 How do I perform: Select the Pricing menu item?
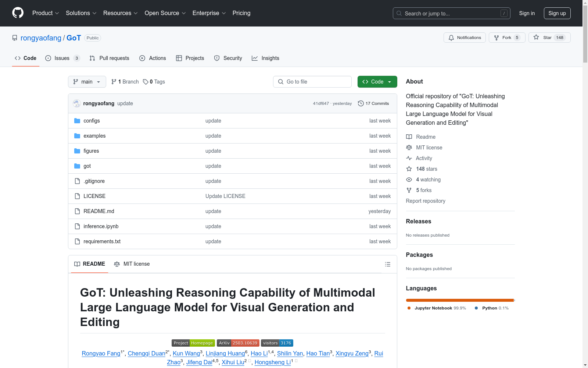click(241, 13)
